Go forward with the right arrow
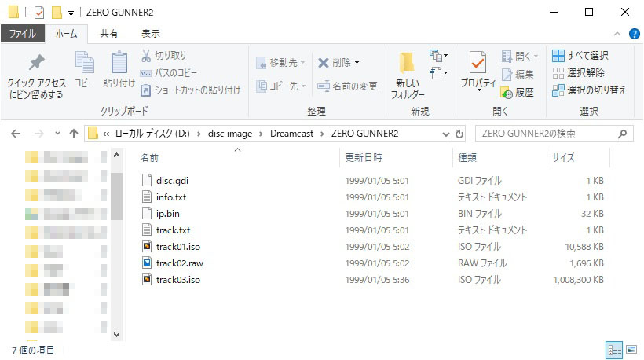The width and height of the screenshot is (644, 360). click(x=39, y=134)
